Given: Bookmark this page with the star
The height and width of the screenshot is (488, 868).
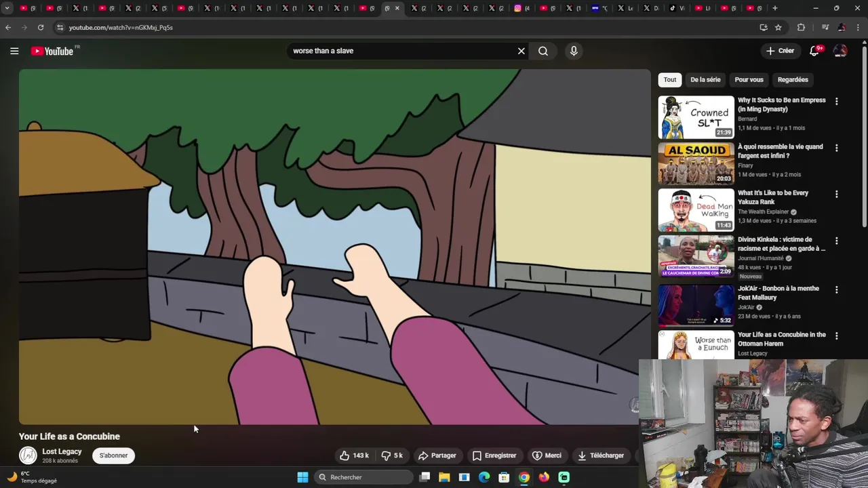Looking at the screenshot, I should coord(778,27).
